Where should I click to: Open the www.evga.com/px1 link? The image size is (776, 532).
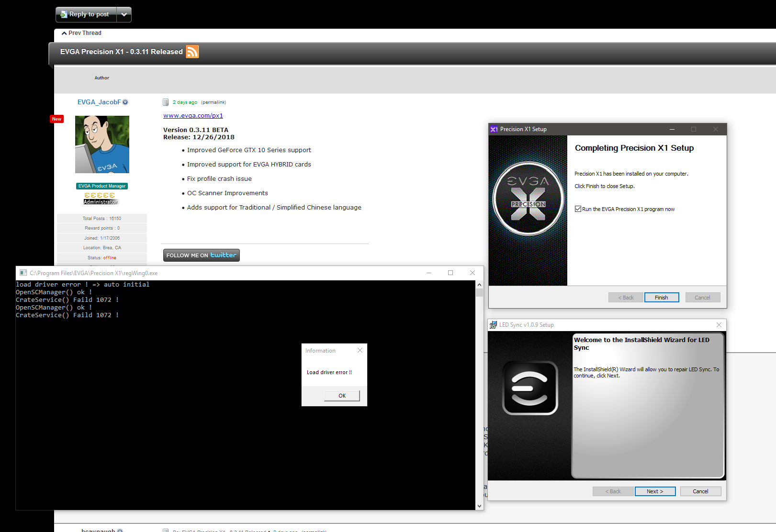193,116
